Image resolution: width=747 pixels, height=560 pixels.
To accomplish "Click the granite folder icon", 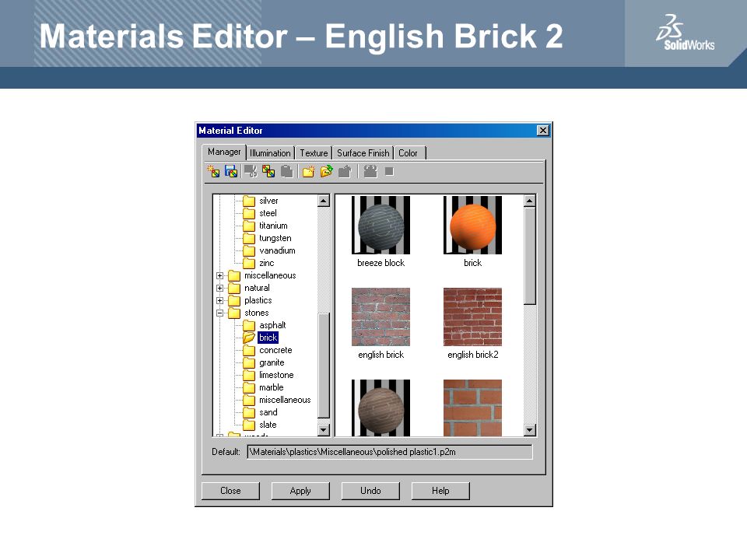I will click(x=249, y=362).
